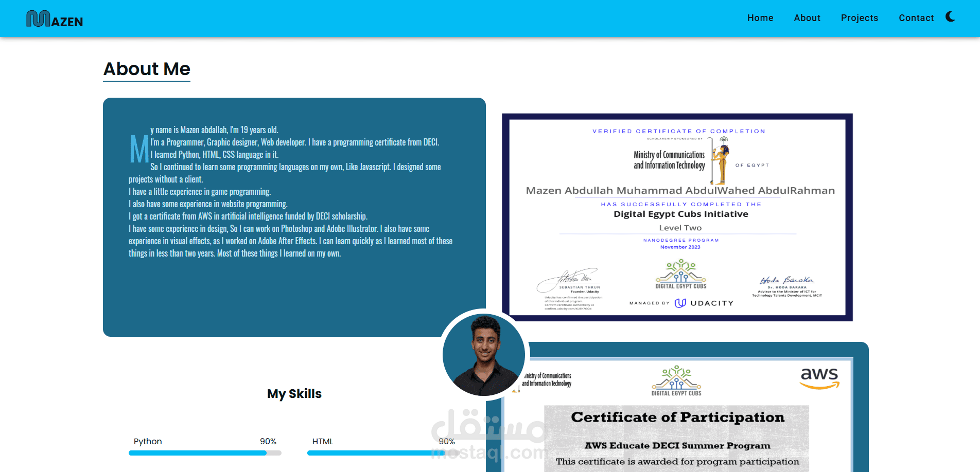Viewport: 980px width, 472px height.
Task: Toggle dark mode with the moon icon
Action: point(950,17)
